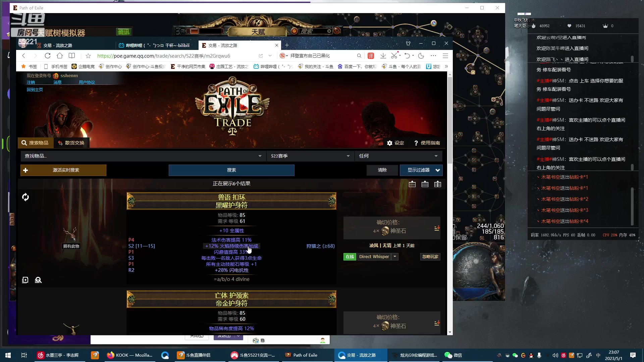Select the detailed grid results layout icon
644x362 pixels.
pyautogui.click(x=438, y=184)
